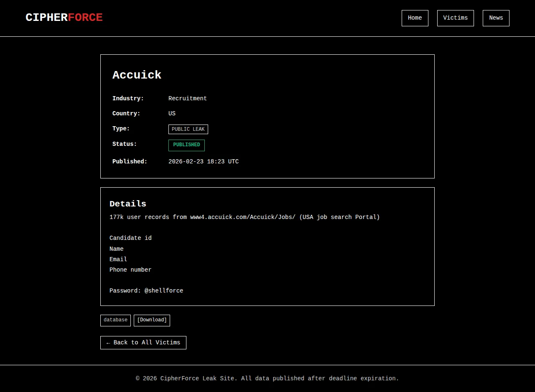The height and width of the screenshot is (392, 535).
Task: Click the database tag
Action: point(115,320)
